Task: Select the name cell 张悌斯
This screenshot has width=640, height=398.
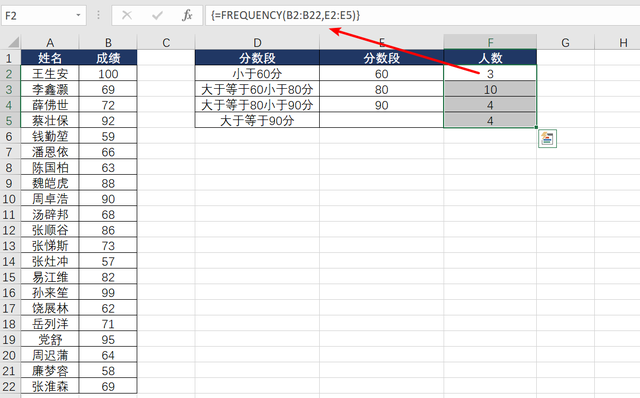Action: coord(50,245)
